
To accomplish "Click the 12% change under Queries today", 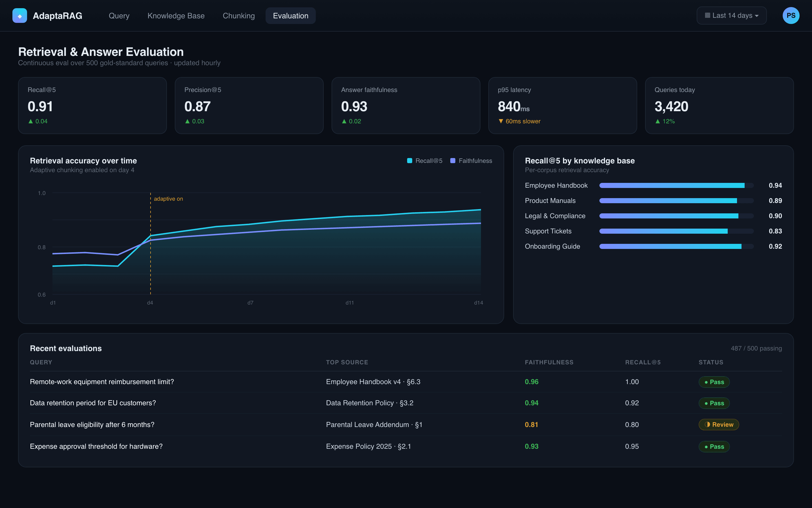I will pyautogui.click(x=669, y=121).
